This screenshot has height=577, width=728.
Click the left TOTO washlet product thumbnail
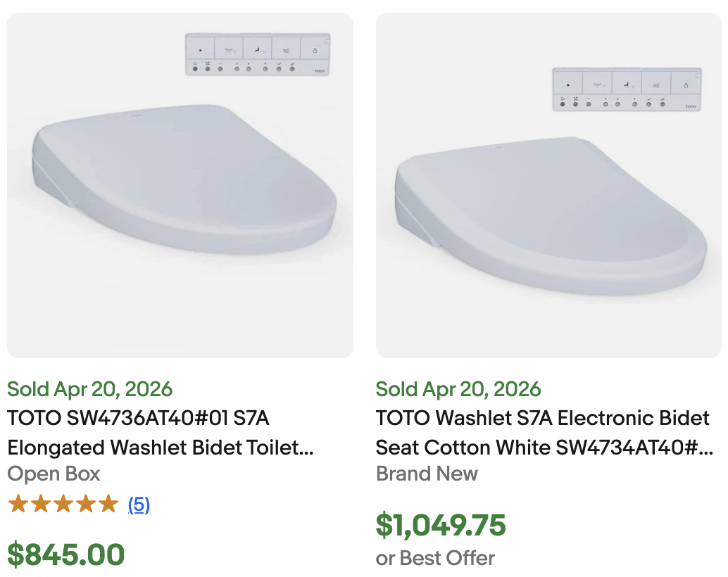click(180, 184)
